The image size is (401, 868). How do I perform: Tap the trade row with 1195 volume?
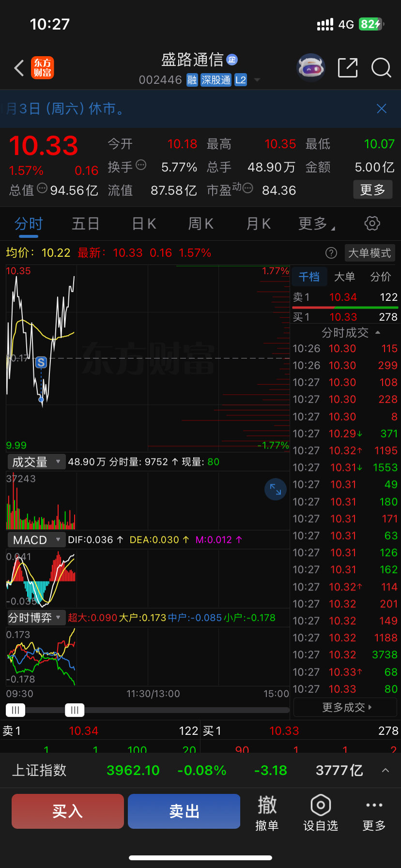click(345, 450)
